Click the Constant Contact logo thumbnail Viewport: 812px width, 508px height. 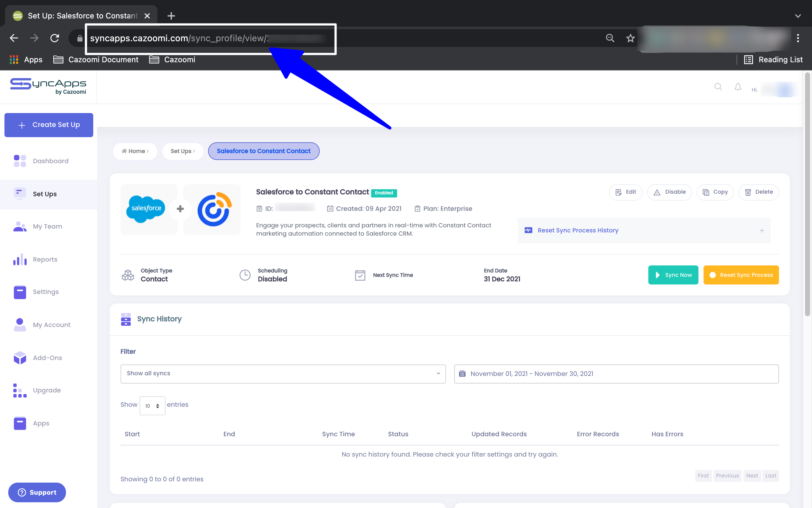pos(212,209)
